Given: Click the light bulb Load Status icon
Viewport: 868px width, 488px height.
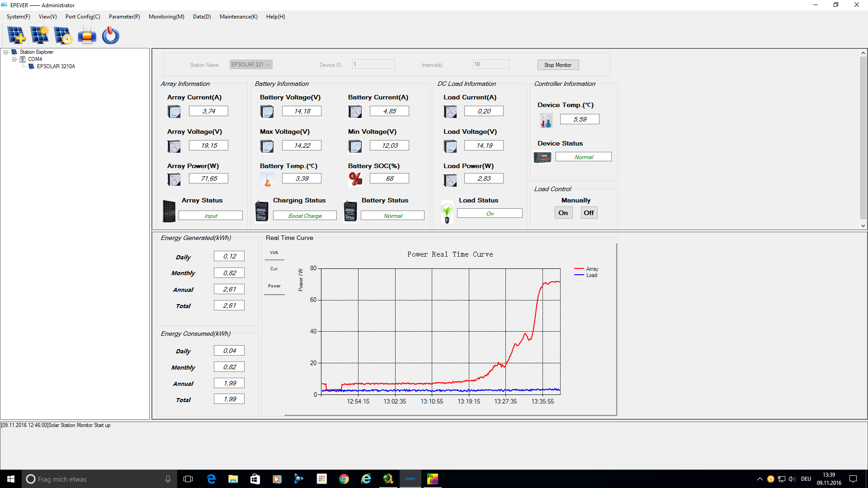Looking at the screenshot, I should [x=447, y=212].
